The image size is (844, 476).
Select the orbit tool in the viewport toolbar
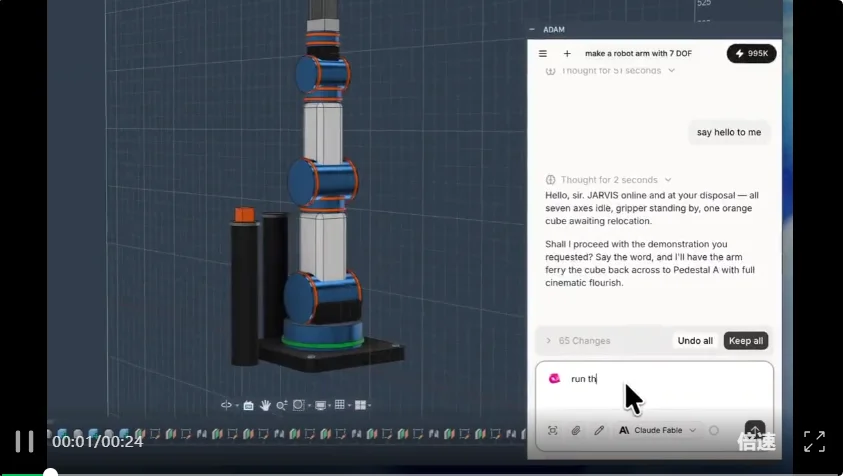coord(226,405)
